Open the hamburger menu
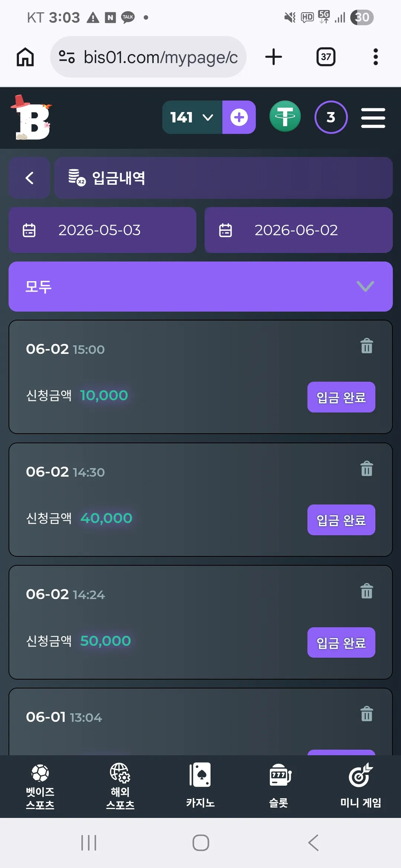Viewport: 401px width, 868px height. pos(373,118)
